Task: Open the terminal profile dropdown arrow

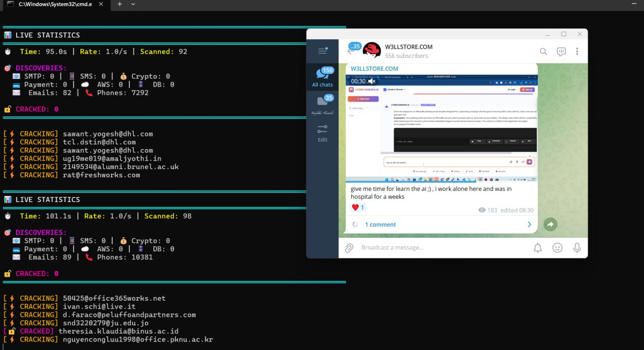Action: click(x=133, y=4)
